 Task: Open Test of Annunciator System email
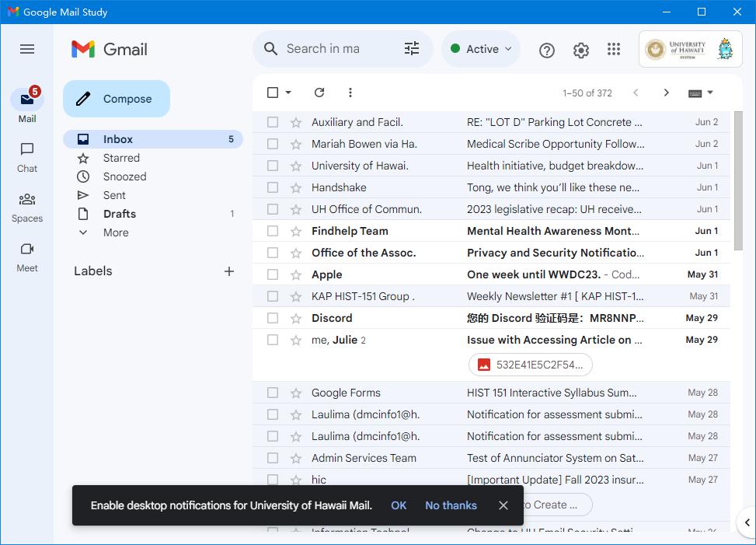[491, 458]
